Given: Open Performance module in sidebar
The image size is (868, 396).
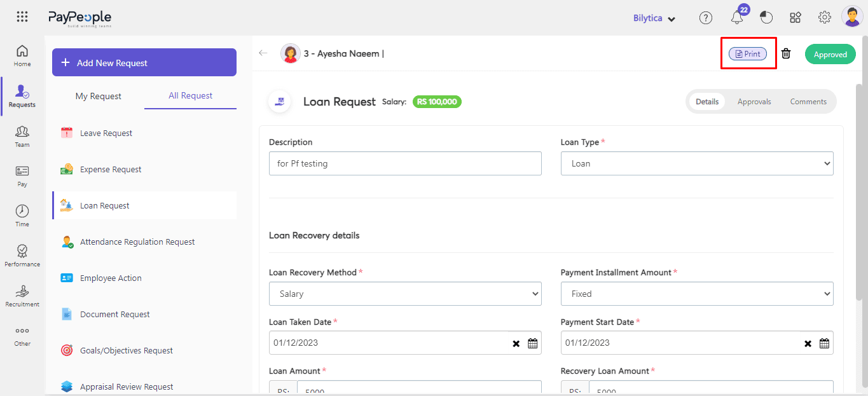Looking at the screenshot, I should click(x=22, y=256).
